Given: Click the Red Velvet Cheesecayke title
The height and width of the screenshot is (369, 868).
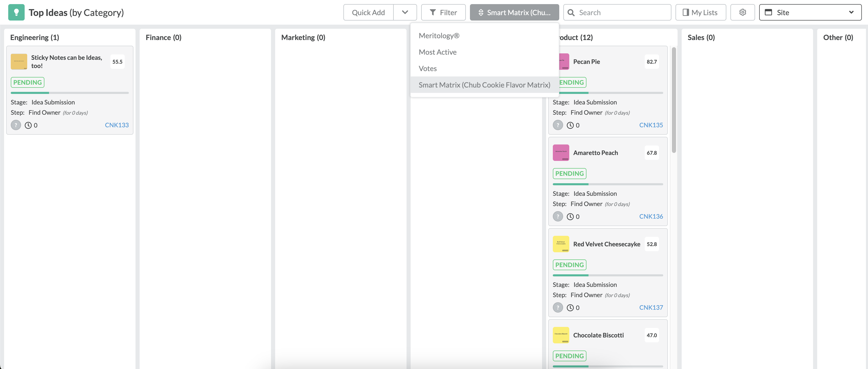Looking at the screenshot, I should click(x=606, y=244).
